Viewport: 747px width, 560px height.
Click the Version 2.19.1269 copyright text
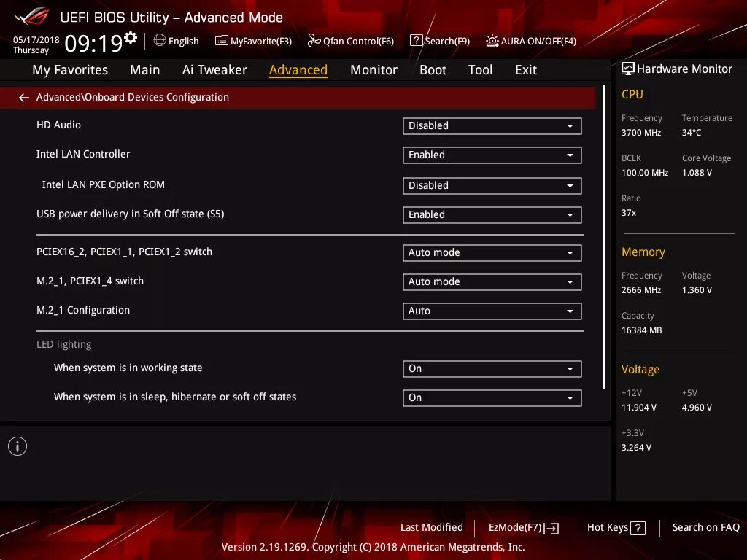click(373, 547)
